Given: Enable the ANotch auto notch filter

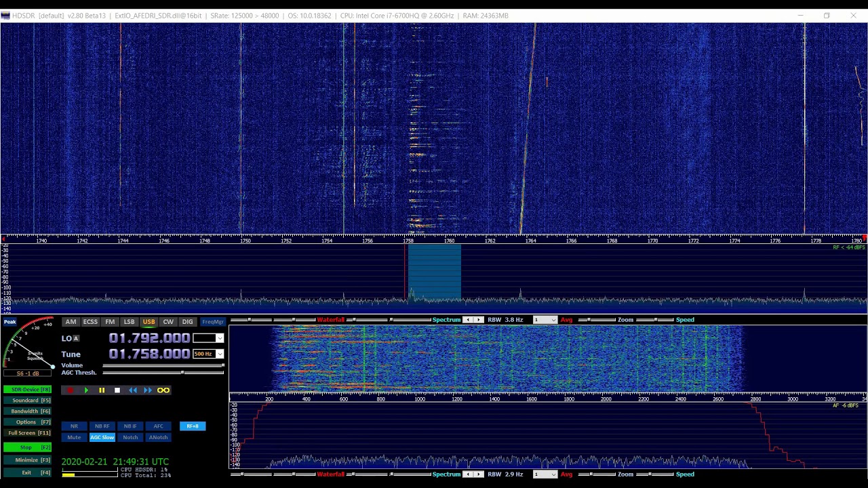Looking at the screenshot, I should pyautogui.click(x=158, y=437).
